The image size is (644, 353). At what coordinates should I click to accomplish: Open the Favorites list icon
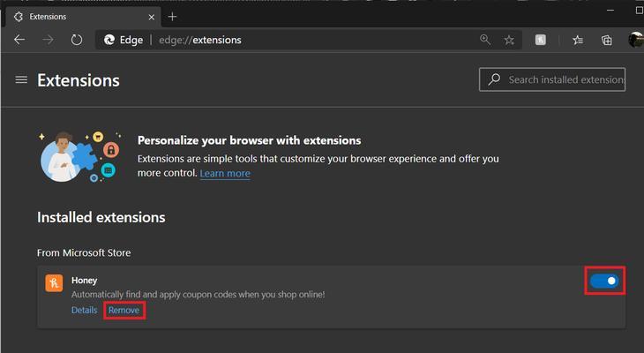[578, 40]
